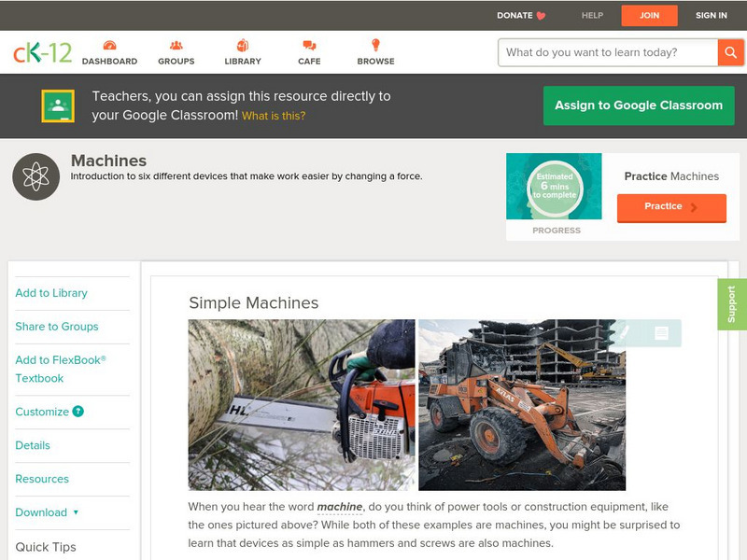
Task: Click the orange Practice button
Action: (670, 207)
